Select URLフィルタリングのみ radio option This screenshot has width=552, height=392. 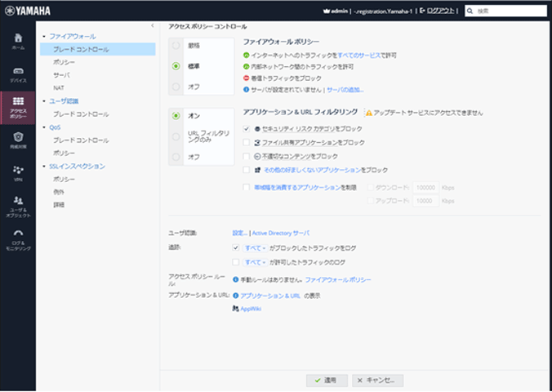pos(176,136)
